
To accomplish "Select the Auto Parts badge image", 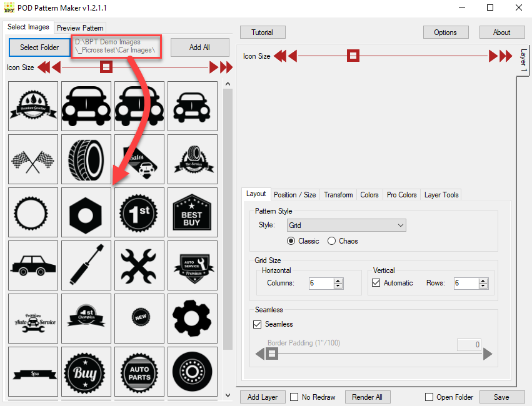I will 139,372.
